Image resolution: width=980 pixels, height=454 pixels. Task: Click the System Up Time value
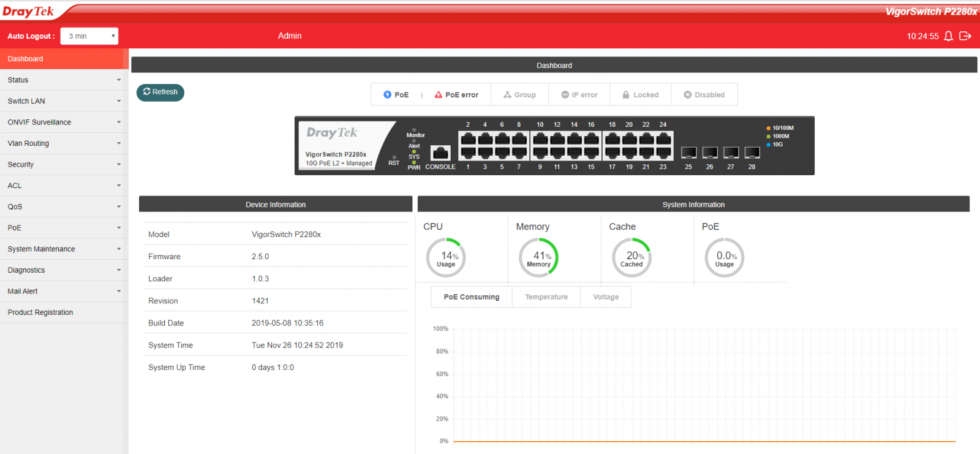point(273,368)
